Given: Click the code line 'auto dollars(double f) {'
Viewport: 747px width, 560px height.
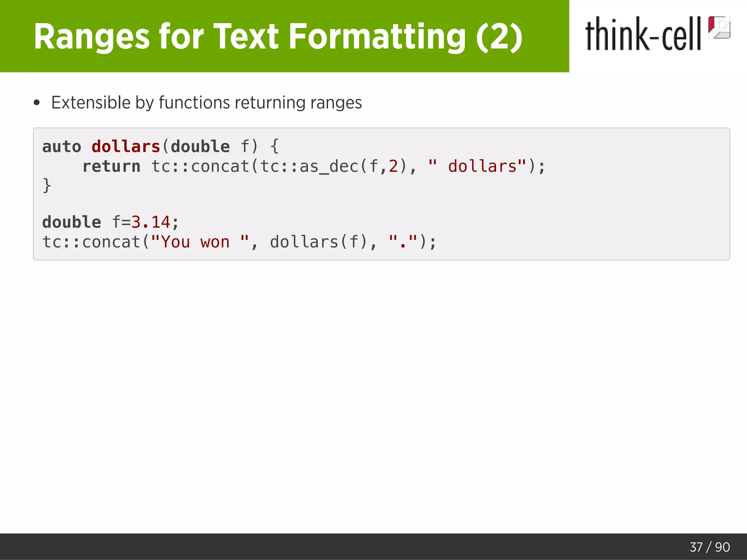Looking at the screenshot, I should [161, 147].
